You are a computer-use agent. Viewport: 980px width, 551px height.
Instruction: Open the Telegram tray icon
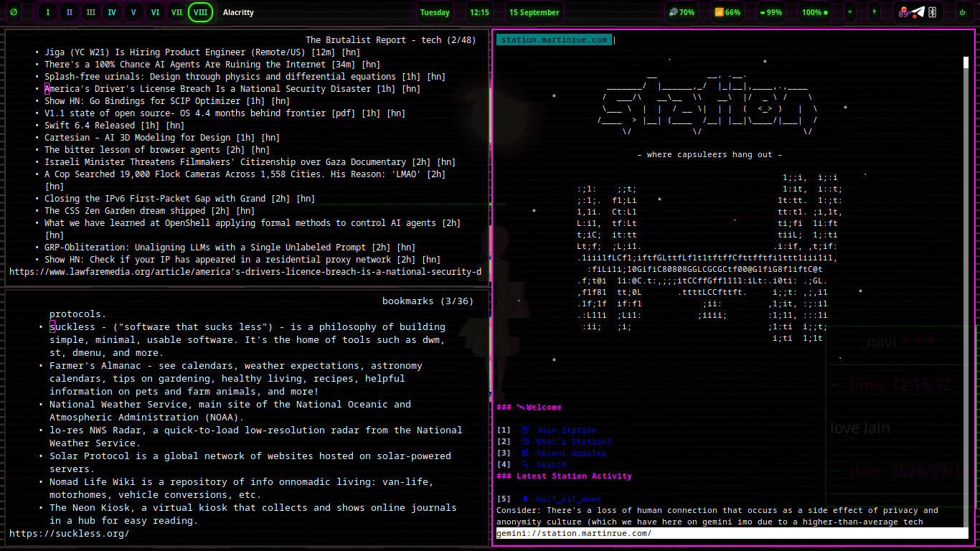click(x=918, y=12)
